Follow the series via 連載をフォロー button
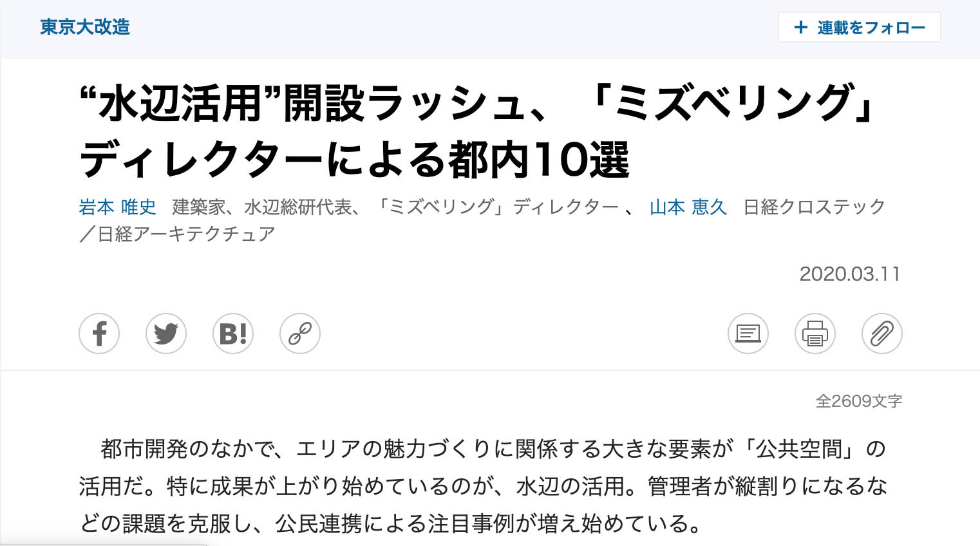The image size is (980, 546). click(x=859, y=27)
